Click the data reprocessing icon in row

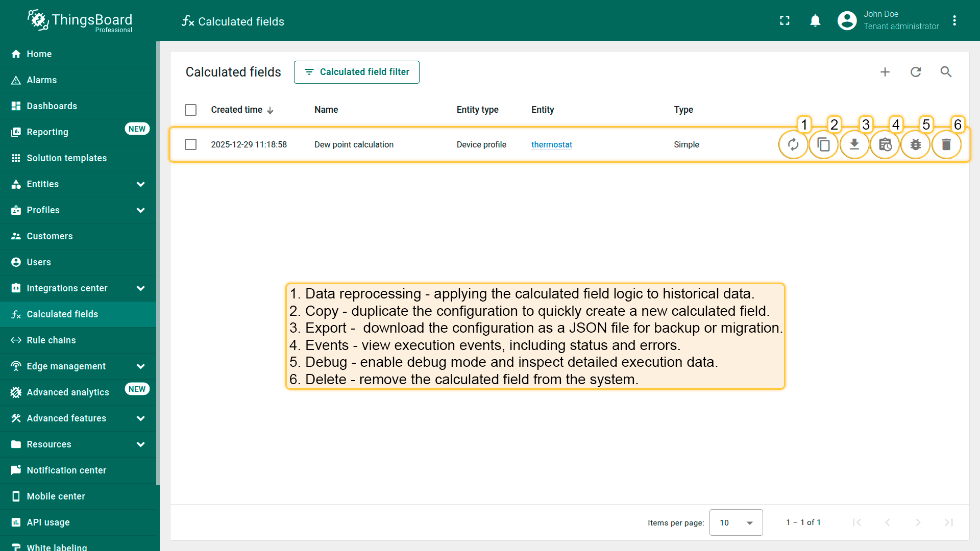793,145
